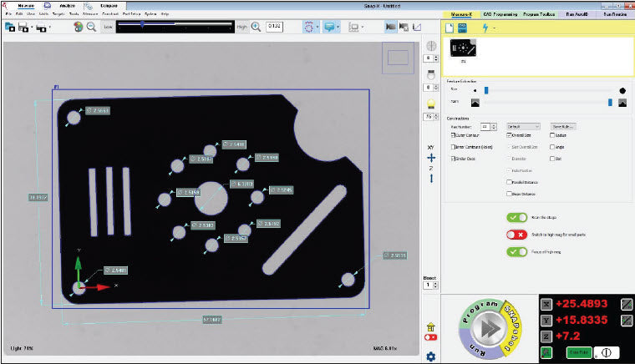635x364 pixels.
Task: Open the monitor layout dropdown arrow
Action: point(362,27)
